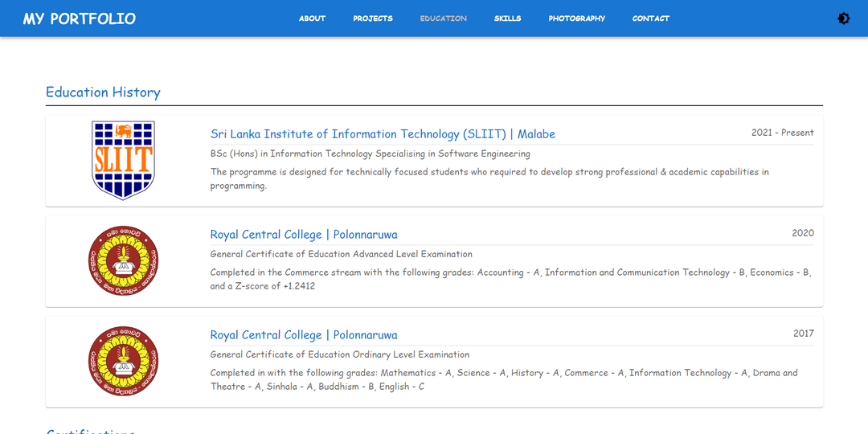Screen dimensions: 868x434
Task: Select the 2021 - Present date label
Action: point(782,133)
